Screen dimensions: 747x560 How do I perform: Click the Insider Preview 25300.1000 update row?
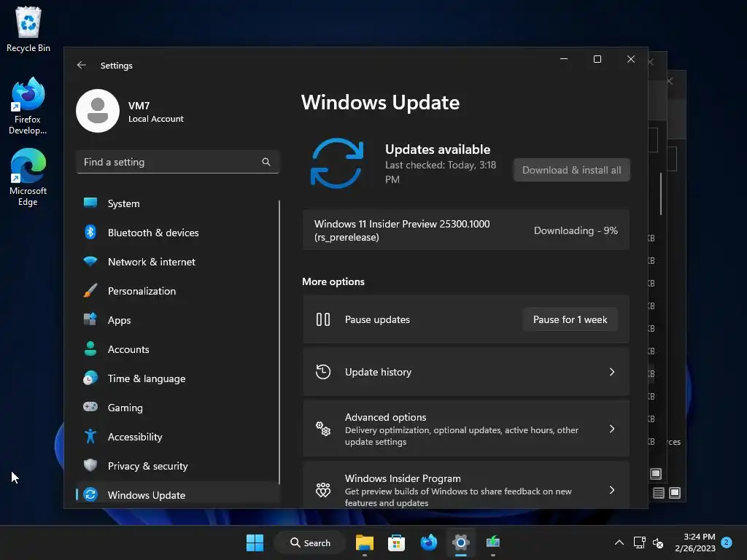[466, 230]
